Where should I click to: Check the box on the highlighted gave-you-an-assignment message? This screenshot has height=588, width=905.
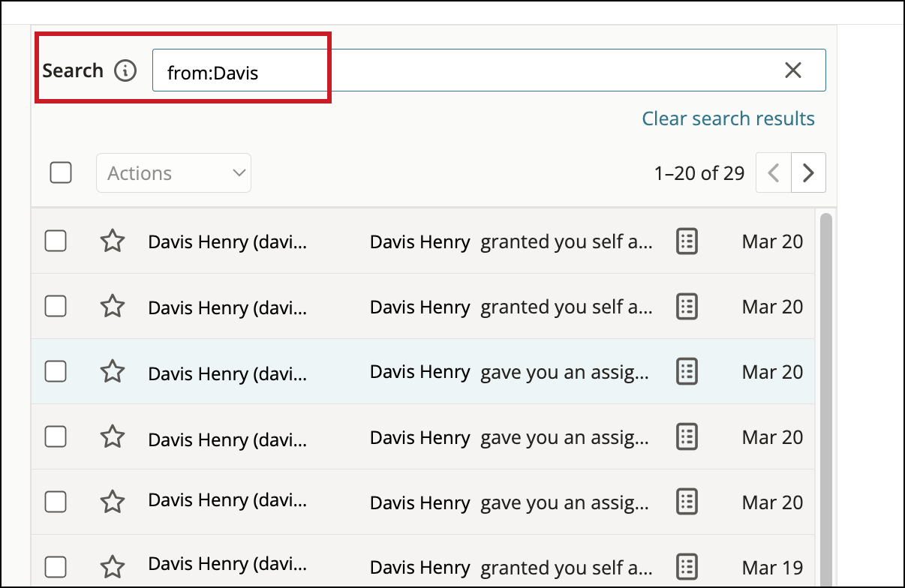coord(56,371)
